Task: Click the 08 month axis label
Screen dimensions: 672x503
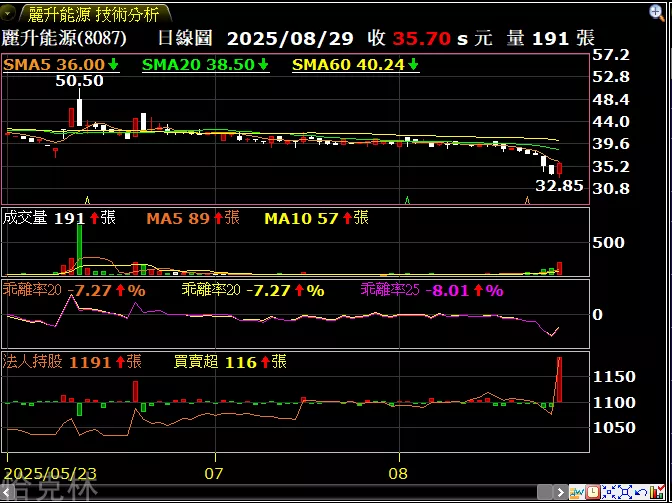Action: 397,474
